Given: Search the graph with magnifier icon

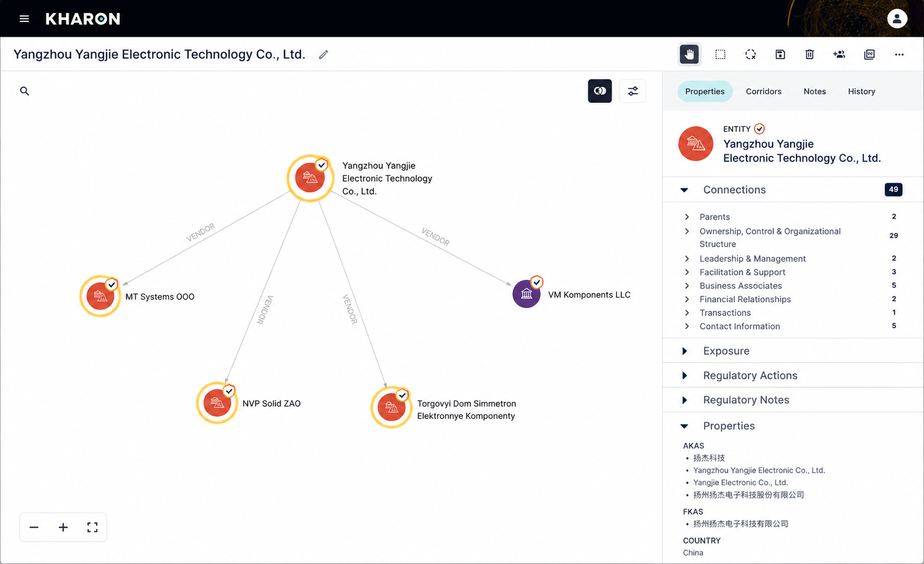Looking at the screenshot, I should click(25, 91).
